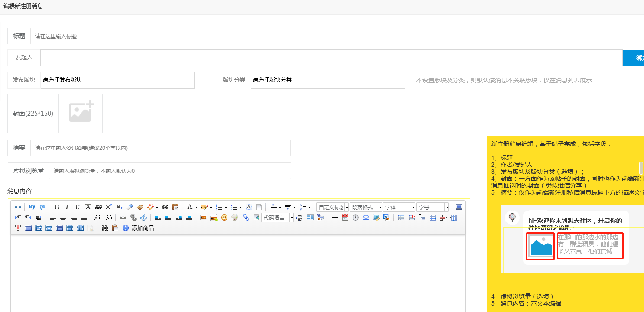Insert a horizontal rule line
The image size is (644, 312).
click(335, 218)
